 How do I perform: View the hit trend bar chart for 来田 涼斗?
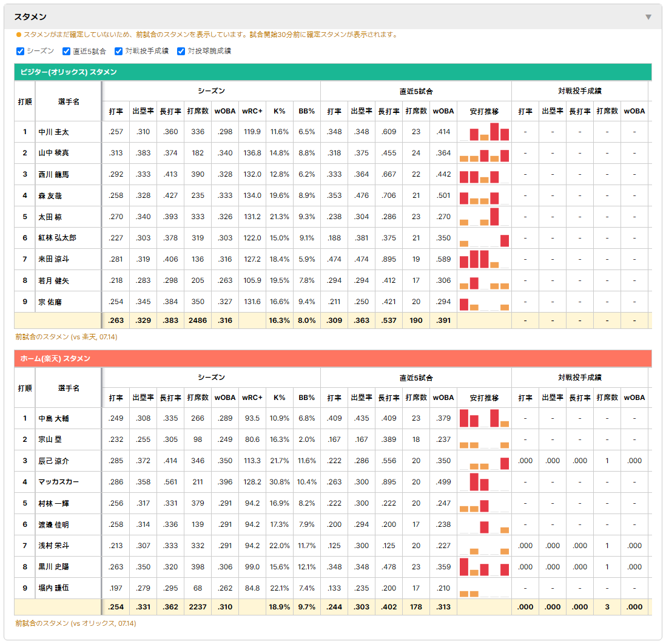click(484, 259)
